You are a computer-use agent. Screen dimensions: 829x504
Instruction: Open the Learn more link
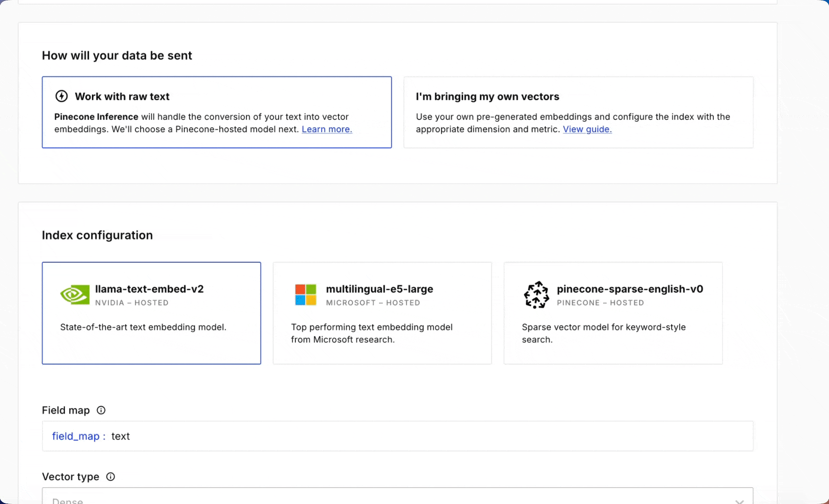pos(327,129)
